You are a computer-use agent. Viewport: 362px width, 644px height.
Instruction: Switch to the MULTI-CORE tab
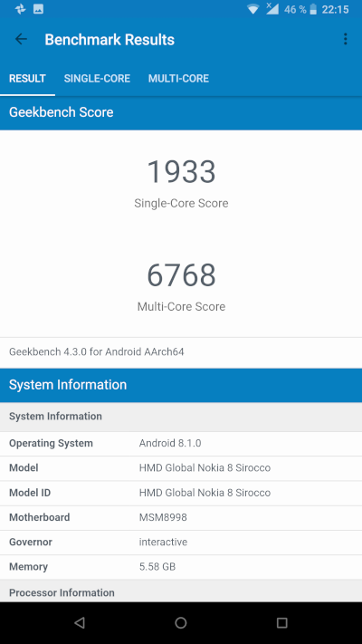tap(178, 79)
